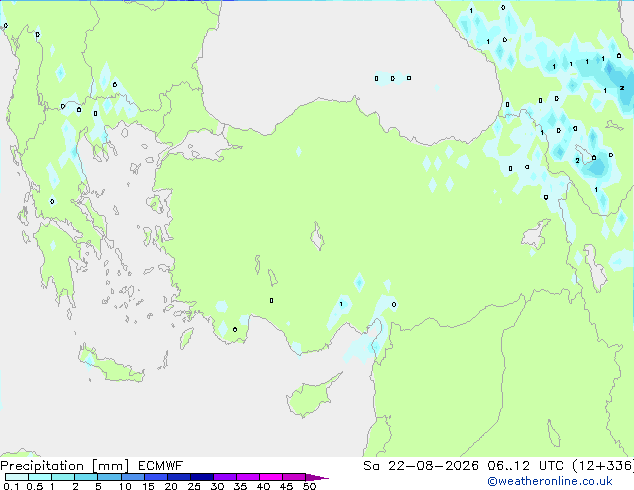Image resolution: width=634 pixels, height=490 pixels.
Task: Click the ECMWF model label
Action: click(161, 466)
